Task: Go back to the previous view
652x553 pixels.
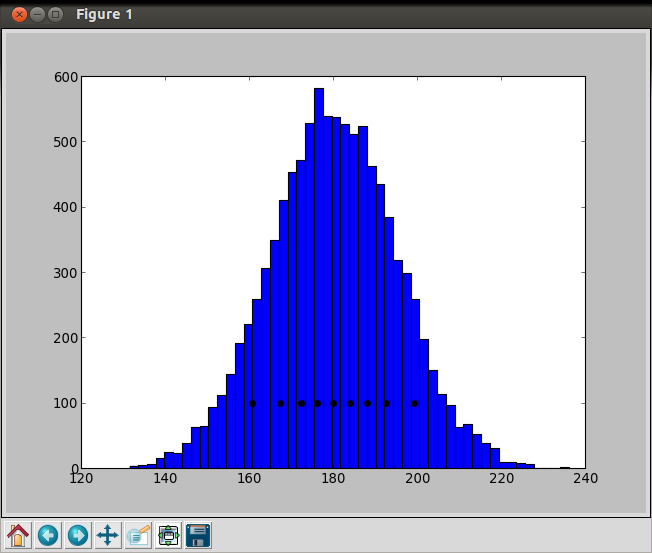Action: click(x=48, y=535)
